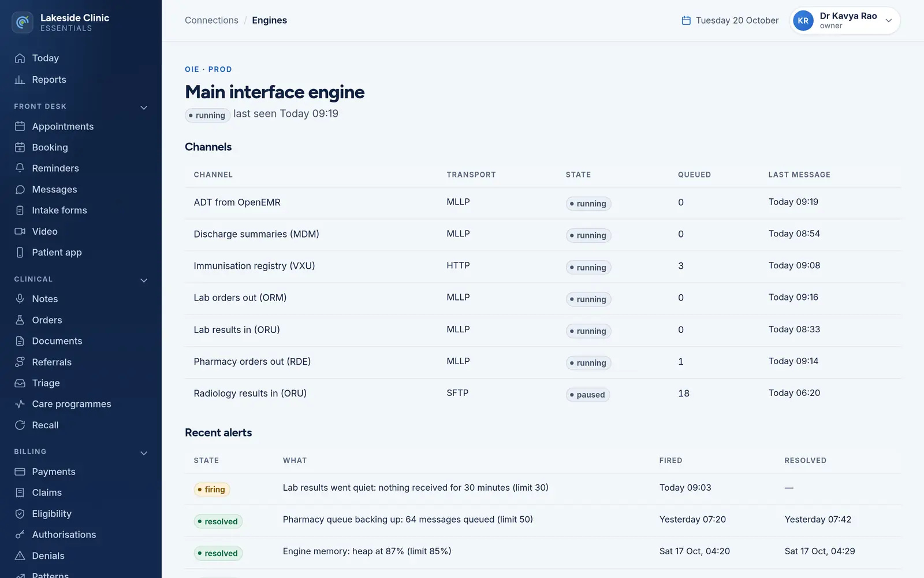The height and width of the screenshot is (578, 924).
Task: Click the Care programmes pulse icon
Action: point(20,404)
